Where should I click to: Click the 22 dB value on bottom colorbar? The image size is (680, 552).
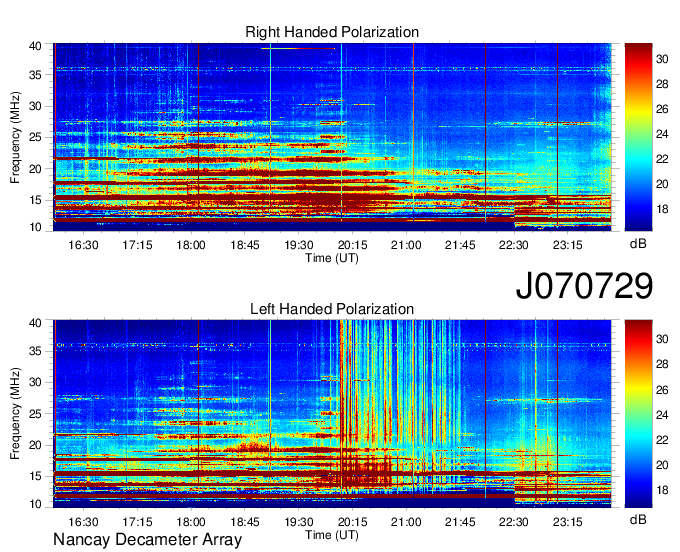coord(662,440)
